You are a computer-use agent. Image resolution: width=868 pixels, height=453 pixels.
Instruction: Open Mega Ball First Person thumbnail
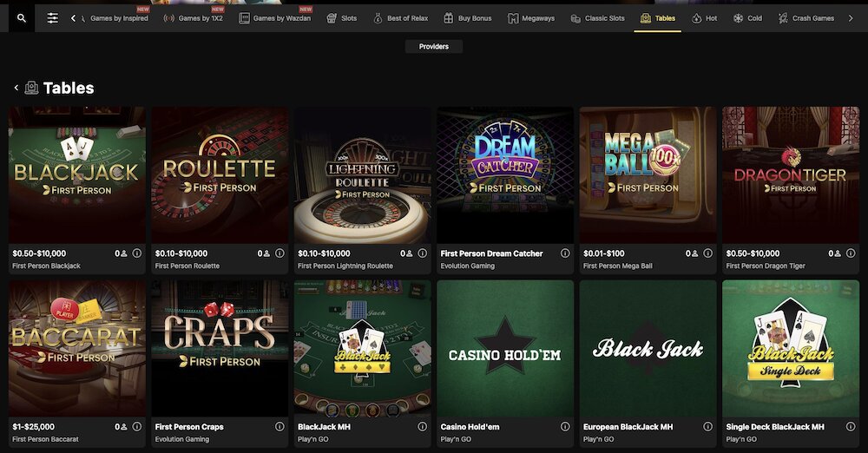point(648,175)
